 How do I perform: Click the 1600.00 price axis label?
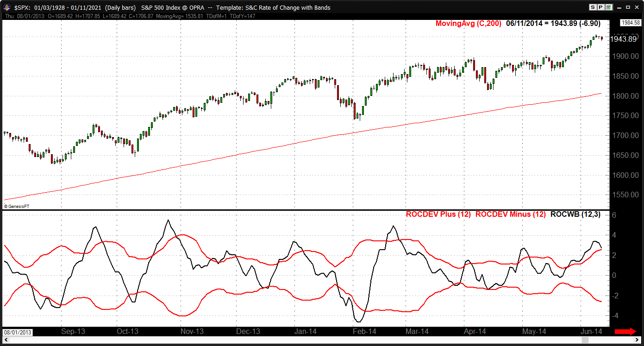625,175
